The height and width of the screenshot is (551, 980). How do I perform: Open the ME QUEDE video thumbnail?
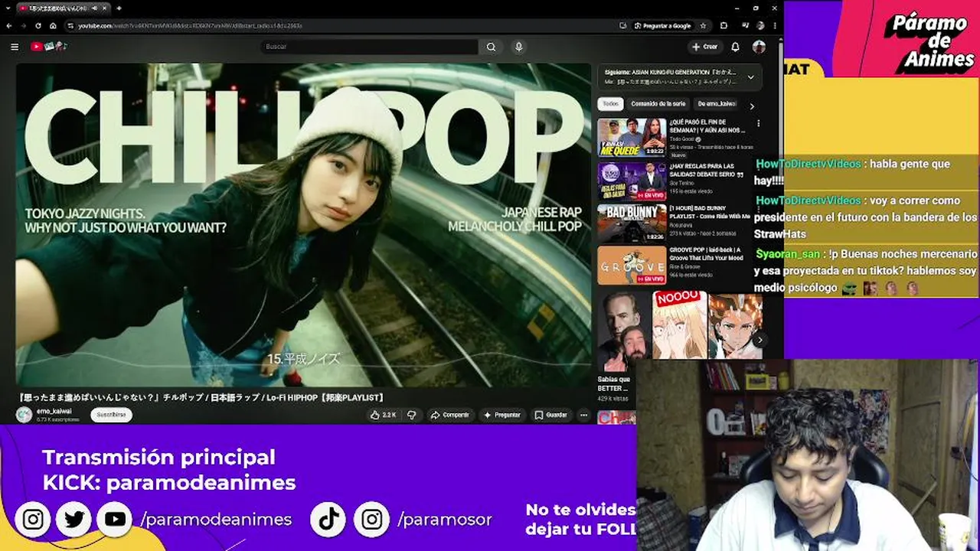click(x=632, y=137)
